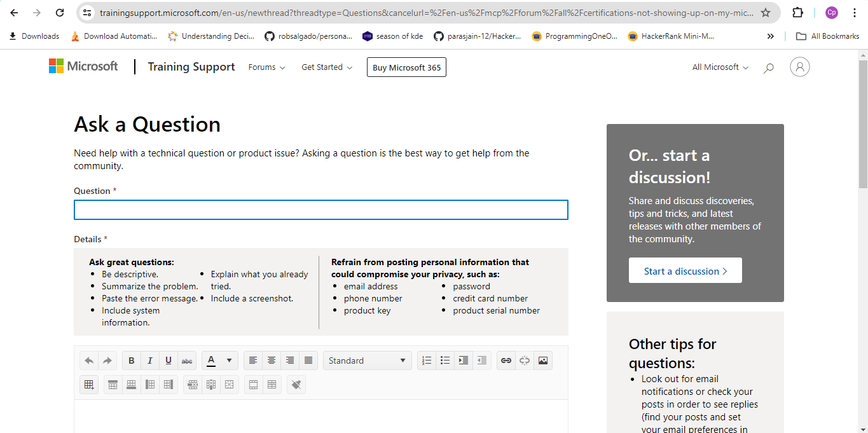
Task: Click the address bar URL
Action: (427, 13)
